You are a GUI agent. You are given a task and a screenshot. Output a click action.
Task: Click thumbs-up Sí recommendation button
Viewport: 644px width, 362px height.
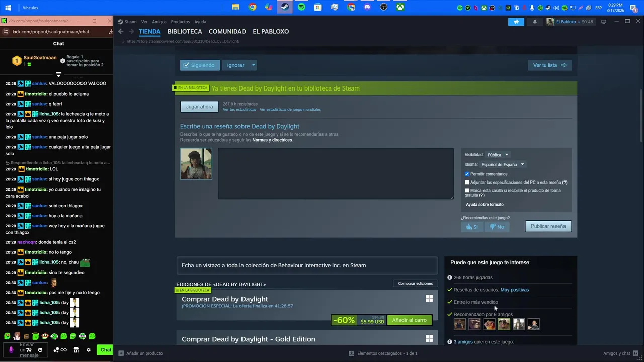[x=471, y=227]
